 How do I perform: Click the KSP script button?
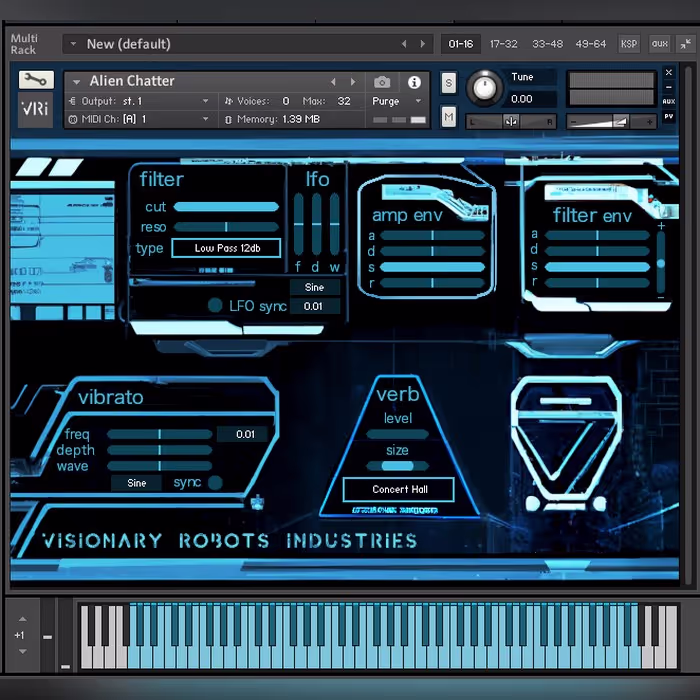(x=629, y=44)
